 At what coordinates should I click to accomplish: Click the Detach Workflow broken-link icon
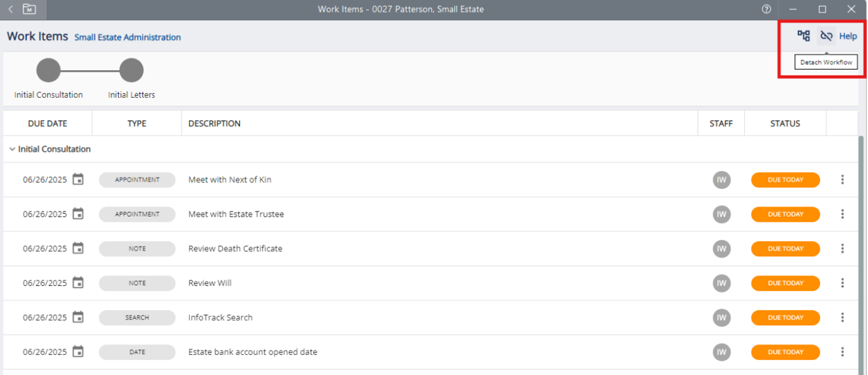pyautogui.click(x=826, y=36)
